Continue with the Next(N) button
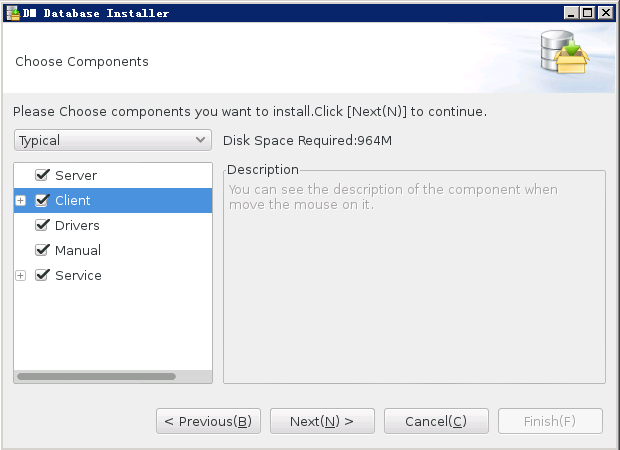The image size is (620, 450). (x=322, y=421)
